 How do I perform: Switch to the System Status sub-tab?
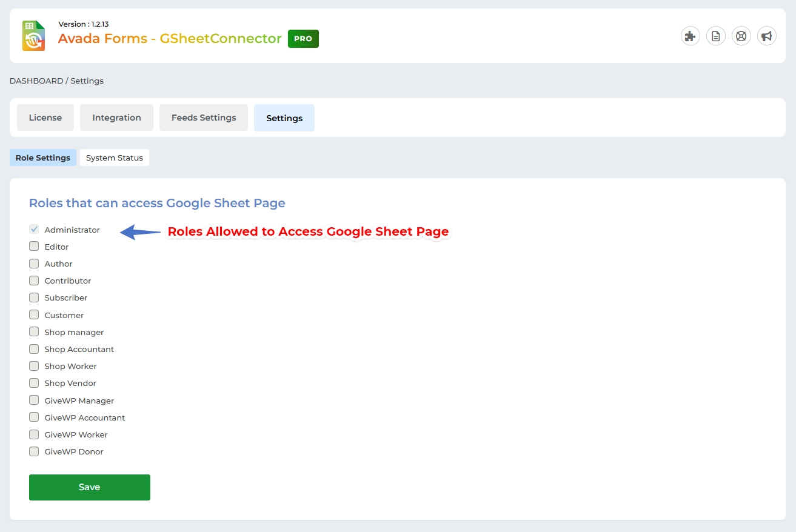coord(115,158)
